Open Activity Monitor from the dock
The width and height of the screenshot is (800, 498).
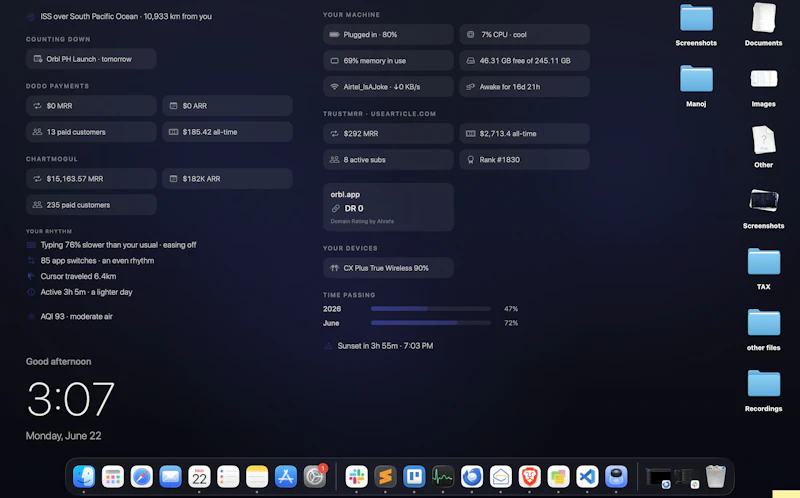[x=443, y=477]
